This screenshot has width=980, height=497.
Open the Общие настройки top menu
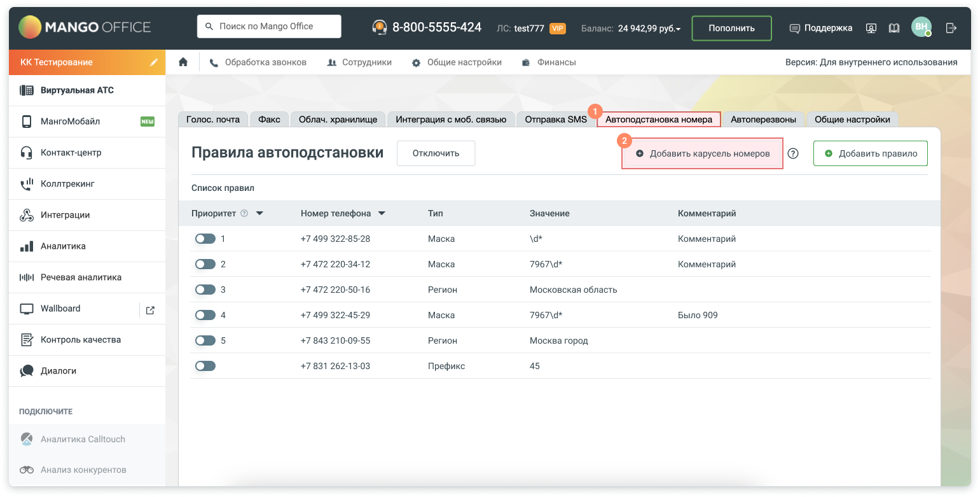point(457,62)
